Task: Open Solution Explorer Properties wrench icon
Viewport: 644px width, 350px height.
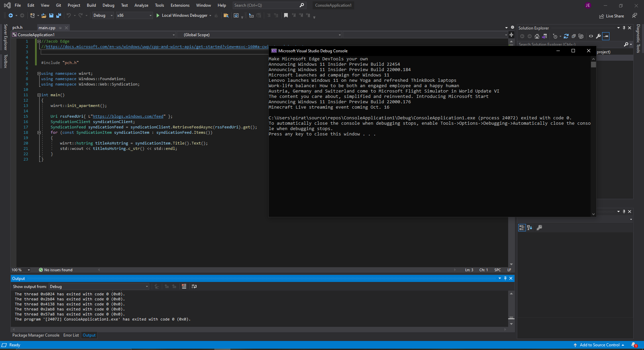Action: pos(599,37)
